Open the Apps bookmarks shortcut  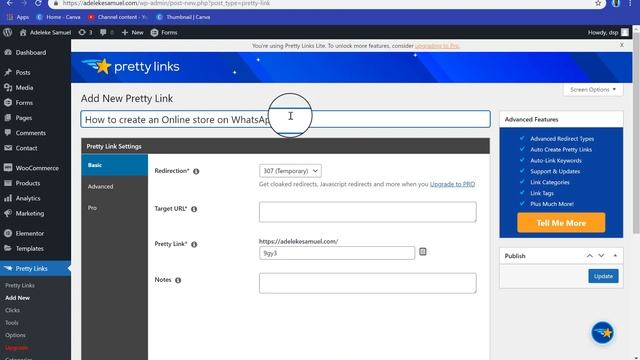(18, 17)
